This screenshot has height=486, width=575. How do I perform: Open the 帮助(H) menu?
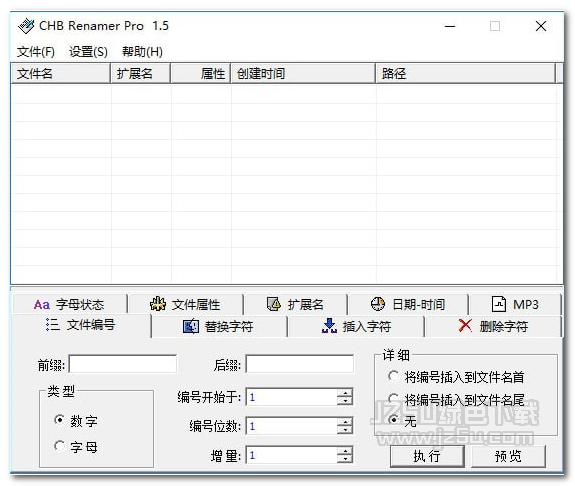point(142,52)
